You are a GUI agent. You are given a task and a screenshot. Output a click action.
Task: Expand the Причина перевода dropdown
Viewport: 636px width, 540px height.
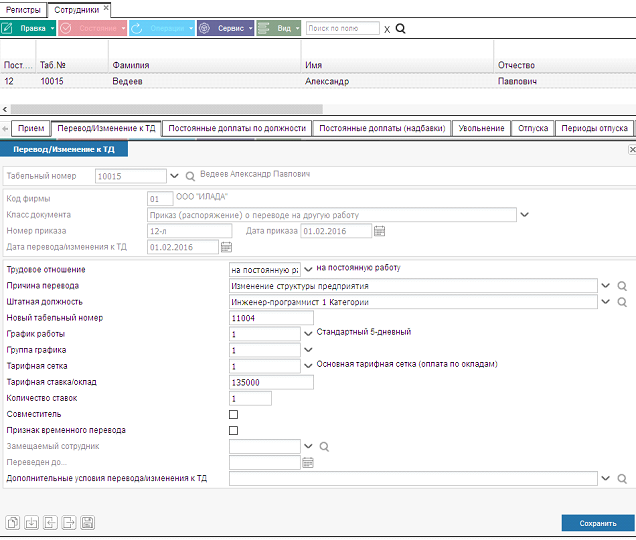click(606, 286)
